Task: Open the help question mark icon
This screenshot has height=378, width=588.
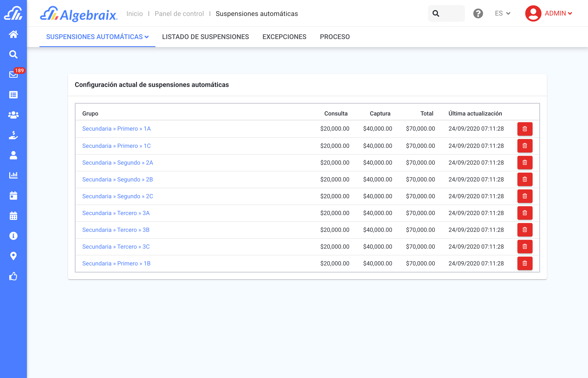Action: (x=478, y=13)
